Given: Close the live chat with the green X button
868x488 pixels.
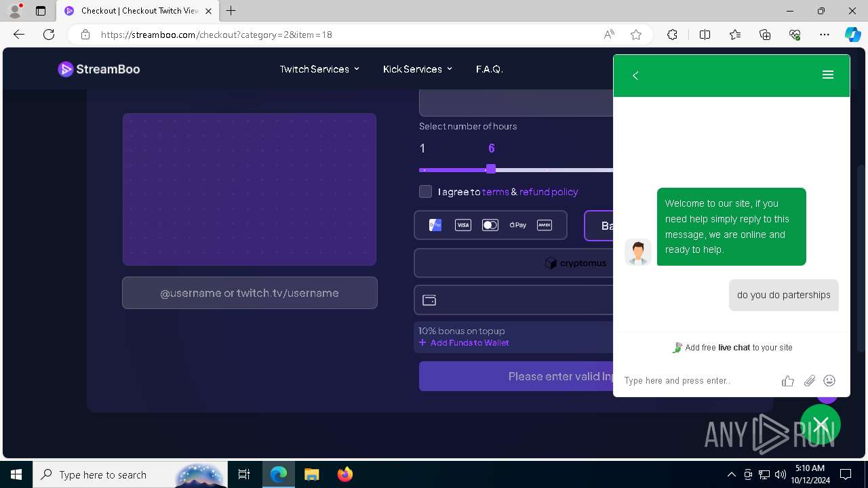Looking at the screenshot, I should coord(821,424).
